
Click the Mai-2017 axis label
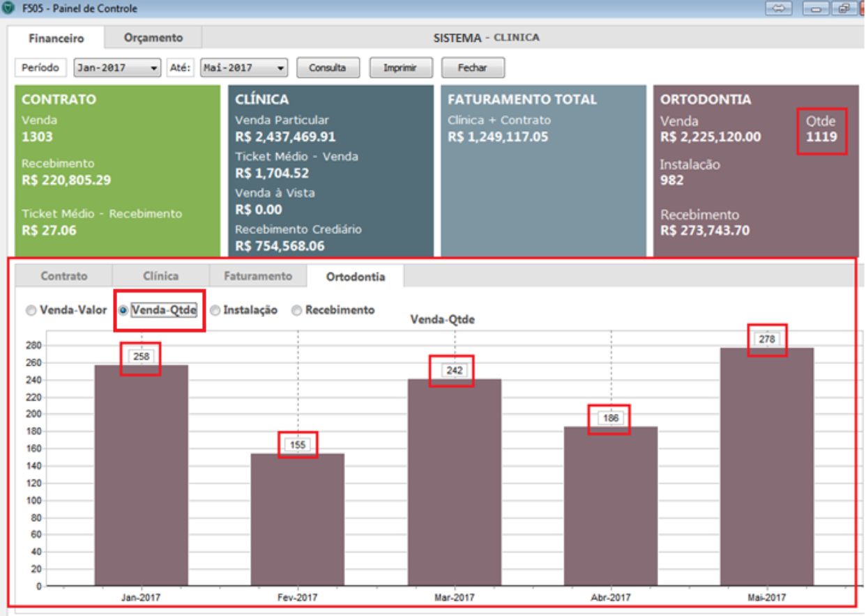click(x=767, y=598)
